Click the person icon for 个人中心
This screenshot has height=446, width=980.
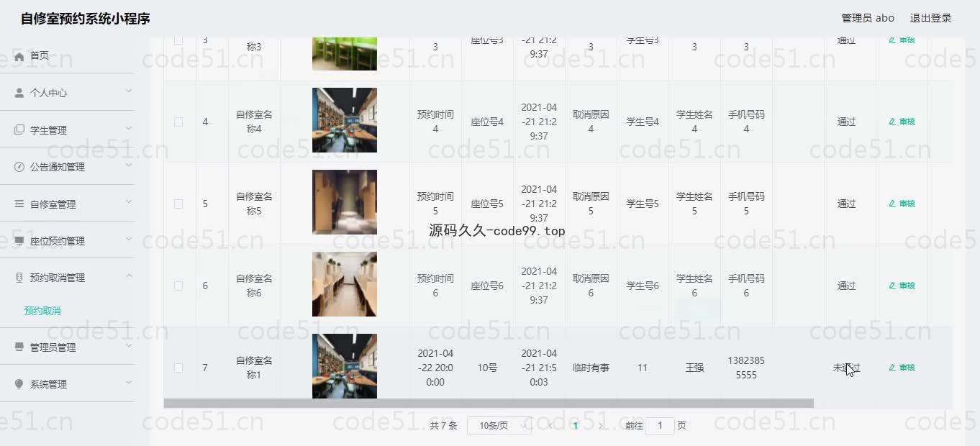[x=19, y=93]
